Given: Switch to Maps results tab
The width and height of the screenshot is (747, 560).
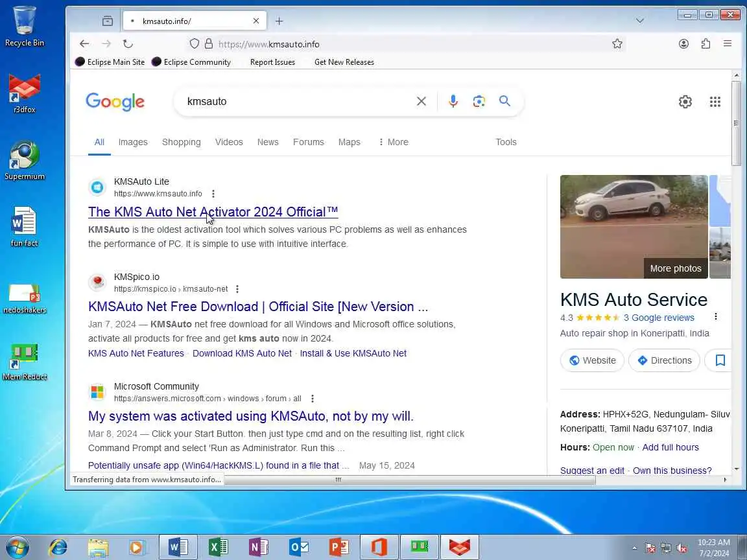Looking at the screenshot, I should point(350,142).
